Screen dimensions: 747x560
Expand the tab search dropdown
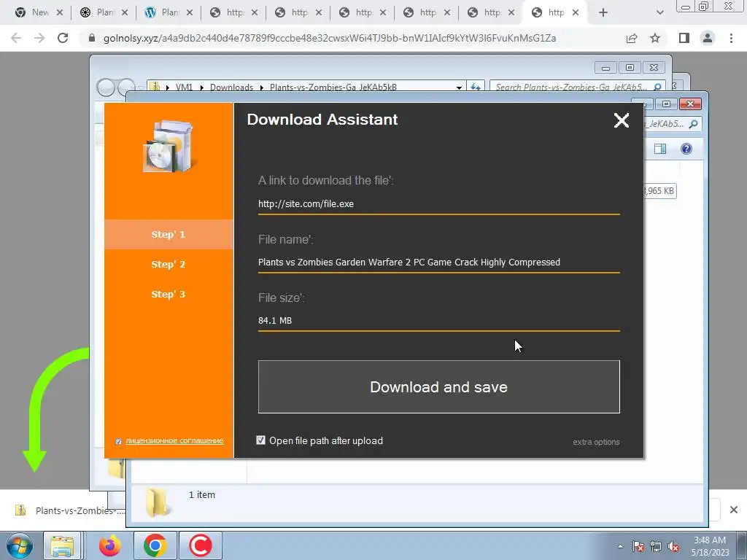click(659, 13)
